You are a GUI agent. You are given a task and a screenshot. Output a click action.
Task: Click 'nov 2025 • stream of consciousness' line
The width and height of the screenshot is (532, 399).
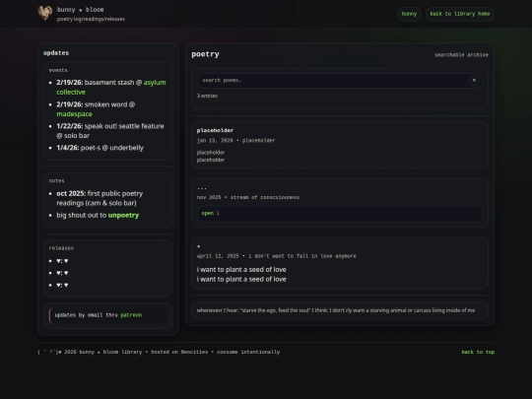(x=248, y=197)
